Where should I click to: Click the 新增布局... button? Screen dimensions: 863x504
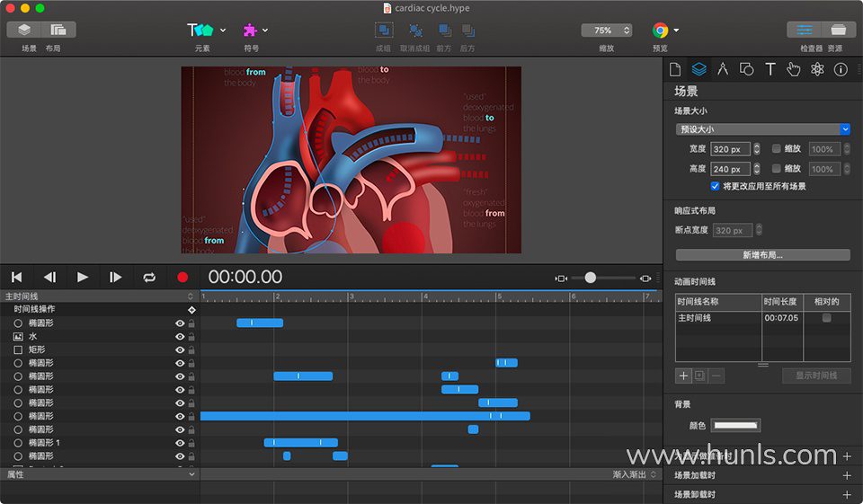coord(762,255)
